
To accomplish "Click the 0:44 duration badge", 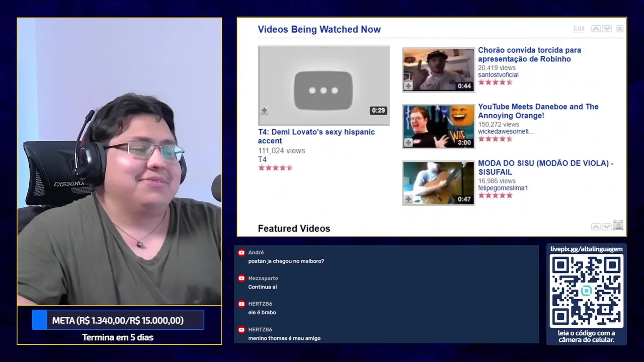I will click(x=464, y=86).
